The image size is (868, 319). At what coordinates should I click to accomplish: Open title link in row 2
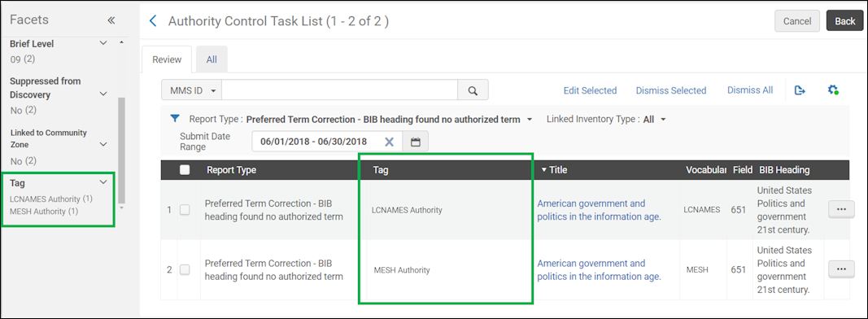pos(600,269)
